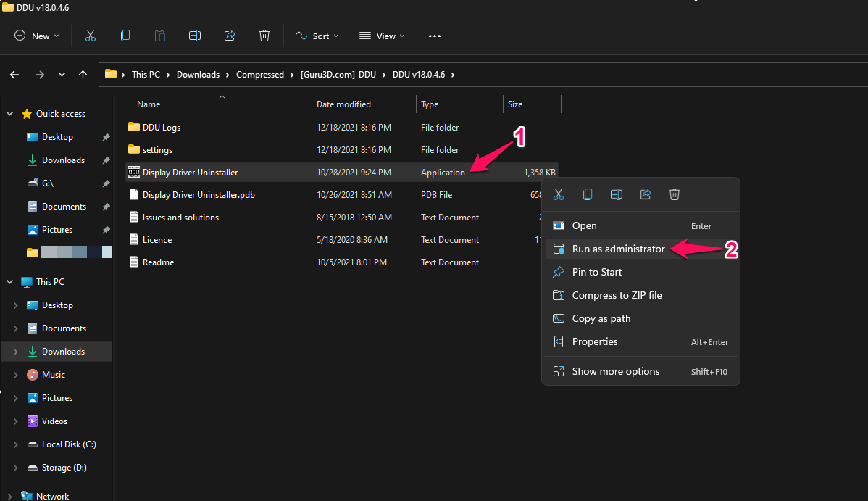Click Show more options menu entry
This screenshot has height=501, width=868.
pyautogui.click(x=616, y=371)
